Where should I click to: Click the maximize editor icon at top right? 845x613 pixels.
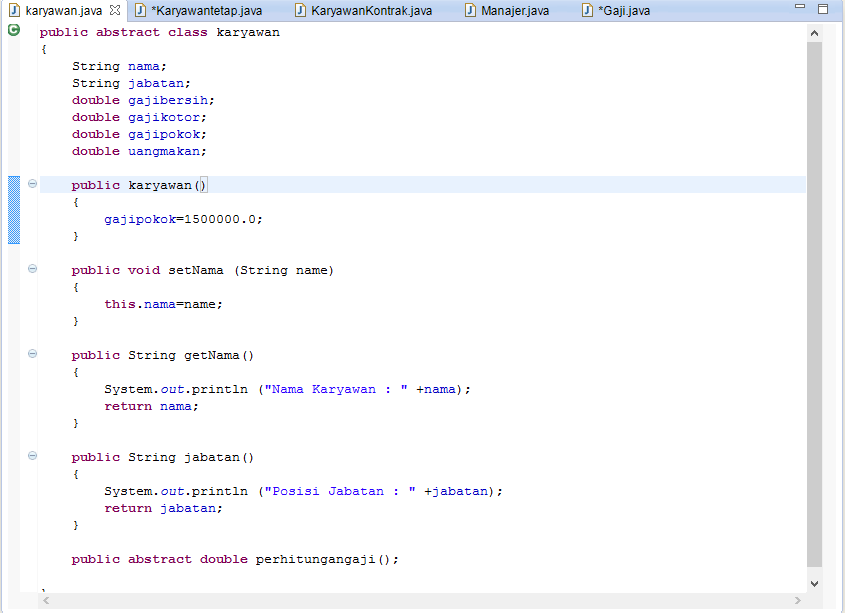click(x=823, y=8)
